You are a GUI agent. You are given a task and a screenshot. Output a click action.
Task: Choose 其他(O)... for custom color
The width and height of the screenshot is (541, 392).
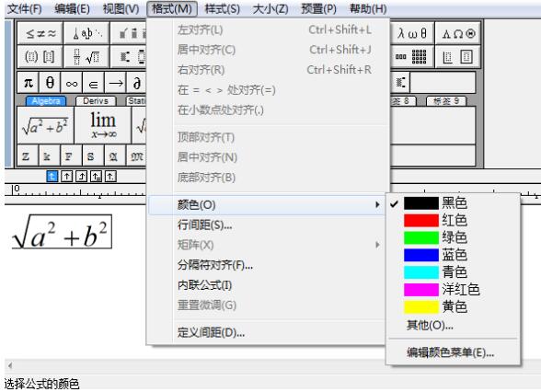[x=453, y=325]
